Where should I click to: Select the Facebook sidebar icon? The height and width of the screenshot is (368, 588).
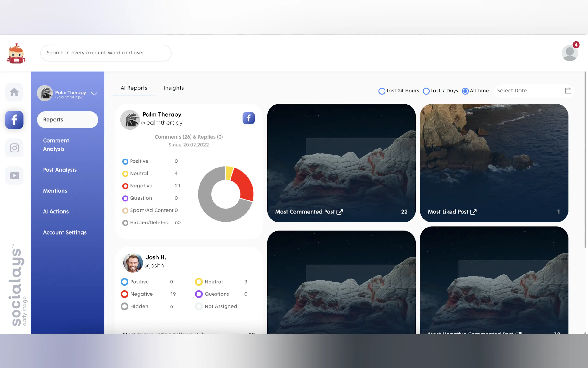14,120
